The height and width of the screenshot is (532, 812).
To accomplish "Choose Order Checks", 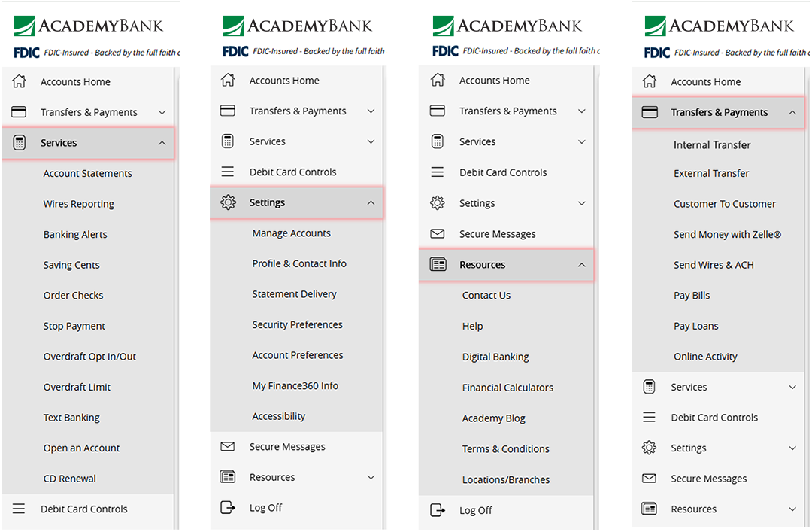I will point(73,295).
